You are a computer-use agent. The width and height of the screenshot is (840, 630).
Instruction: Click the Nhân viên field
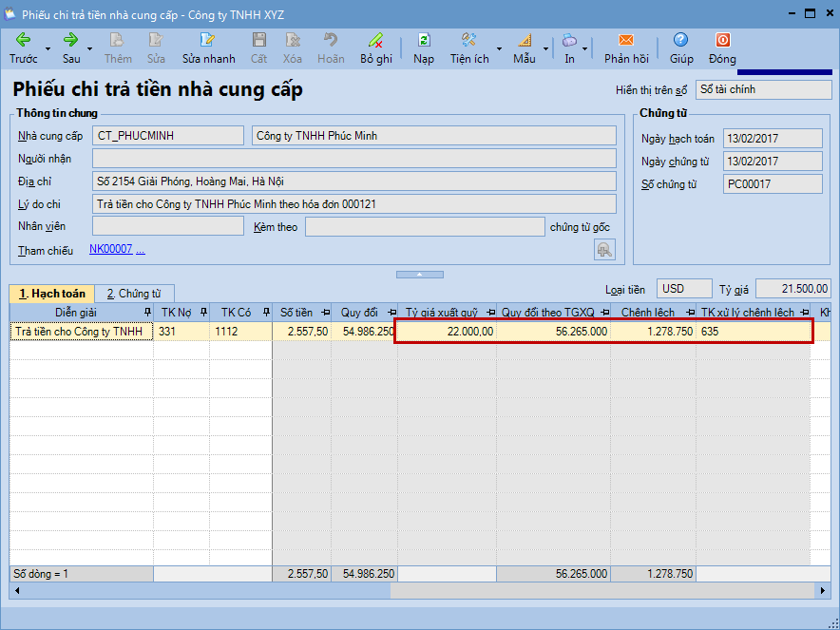tap(168, 226)
